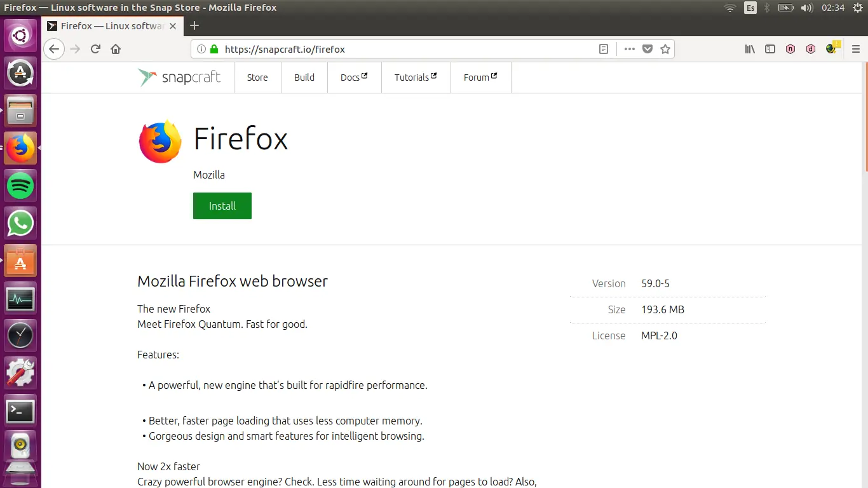Open Ubuntu Software from launcher
The height and width of the screenshot is (488, 868).
[20, 261]
